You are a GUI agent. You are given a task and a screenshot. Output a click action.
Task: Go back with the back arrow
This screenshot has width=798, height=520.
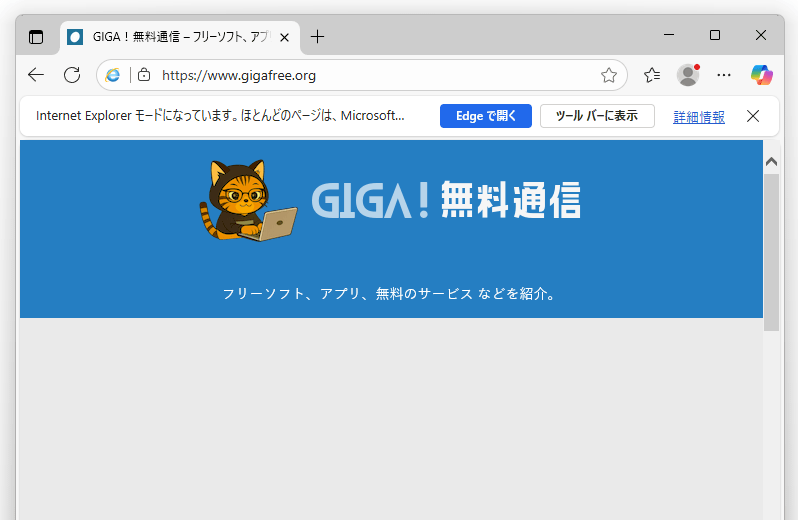pyautogui.click(x=36, y=75)
